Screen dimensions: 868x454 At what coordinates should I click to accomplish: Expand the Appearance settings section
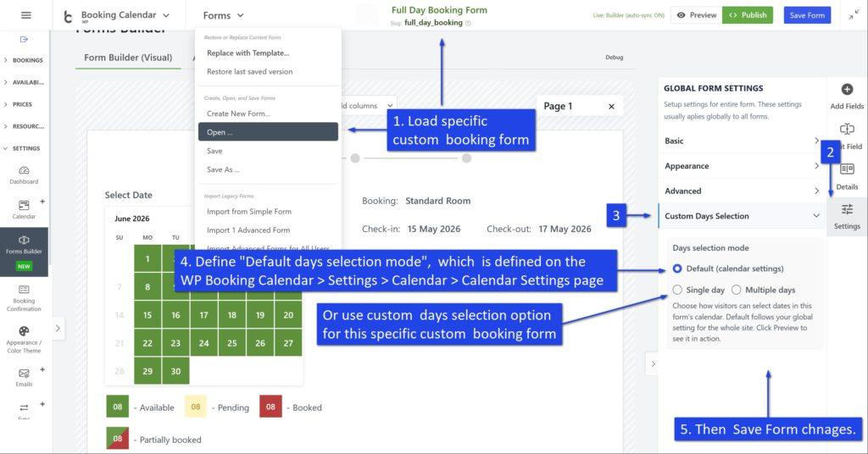click(741, 166)
